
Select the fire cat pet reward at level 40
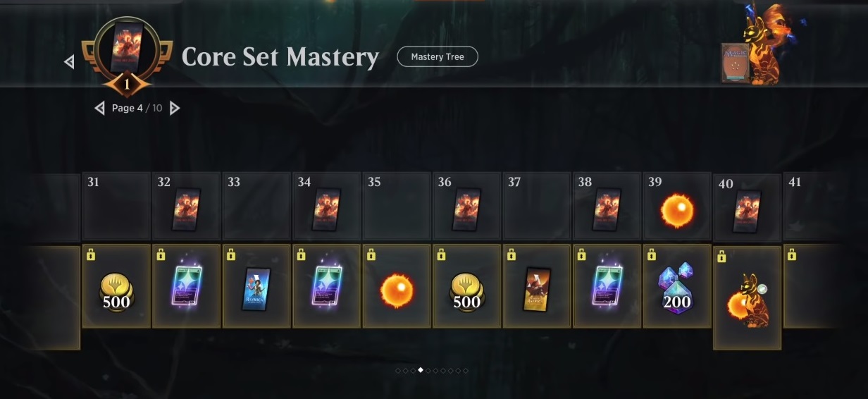(747, 300)
